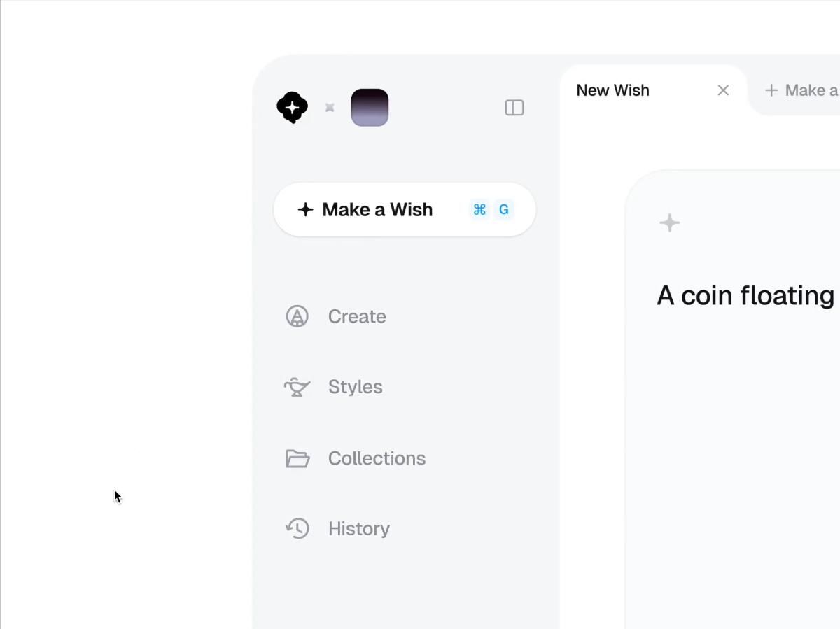This screenshot has width=840, height=629.
Task: Click the "A coin floating" prompt text field
Action: pyautogui.click(x=745, y=295)
